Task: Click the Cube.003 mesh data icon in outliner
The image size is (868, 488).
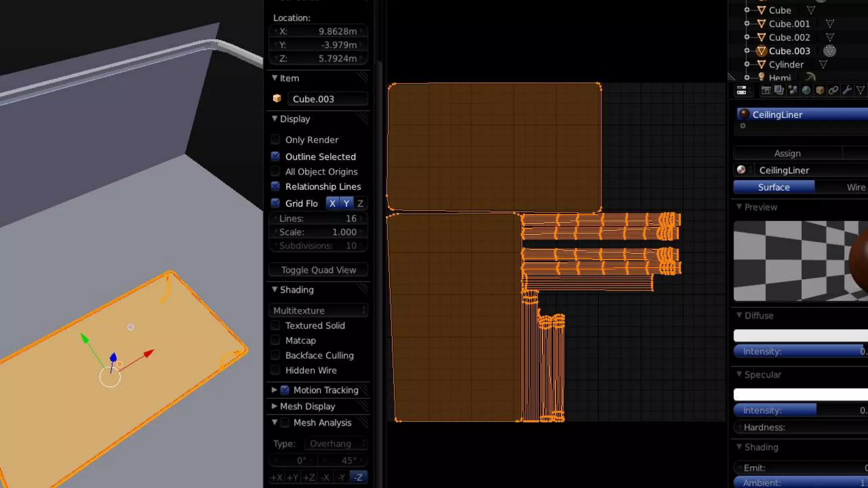Action: pyautogui.click(x=829, y=51)
